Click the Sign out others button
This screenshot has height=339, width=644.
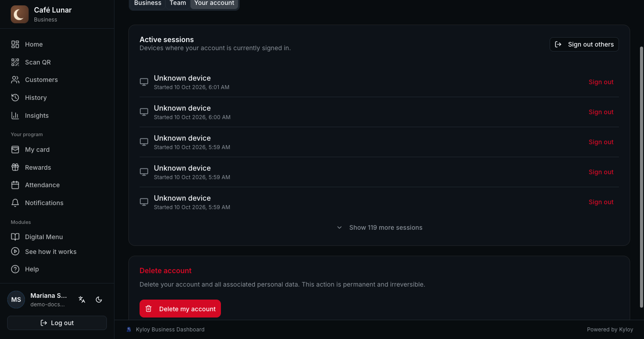point(584,44)
